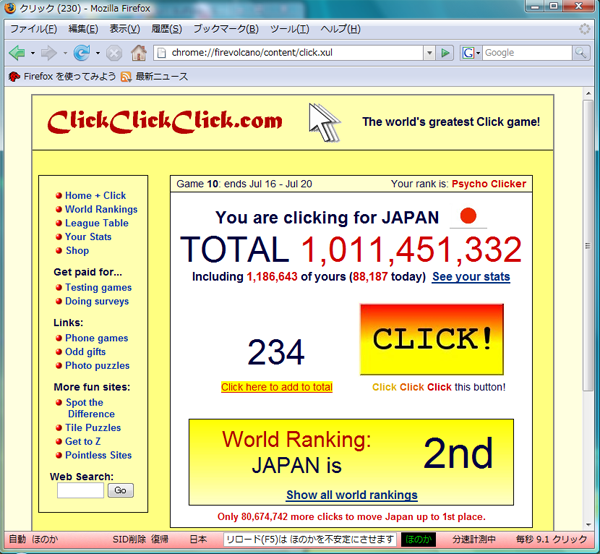
Task: Click the Google search engine icon
Action: tap(468, 53)
